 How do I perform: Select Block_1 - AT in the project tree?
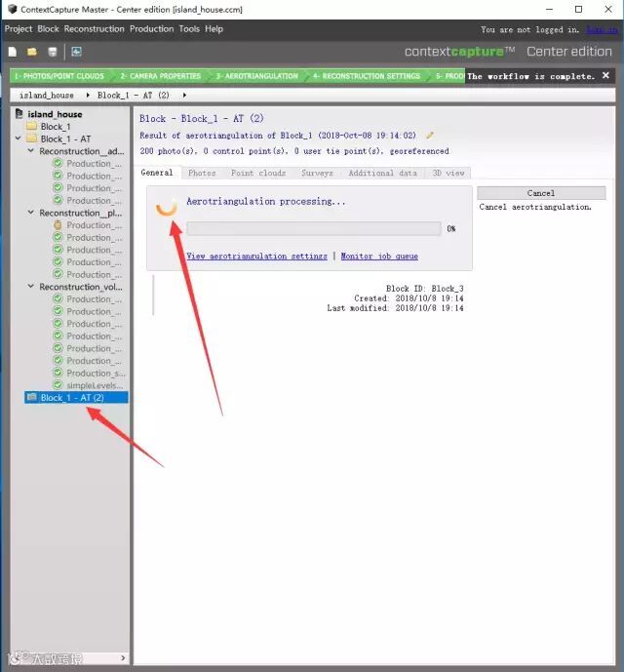tap(65, 138)
